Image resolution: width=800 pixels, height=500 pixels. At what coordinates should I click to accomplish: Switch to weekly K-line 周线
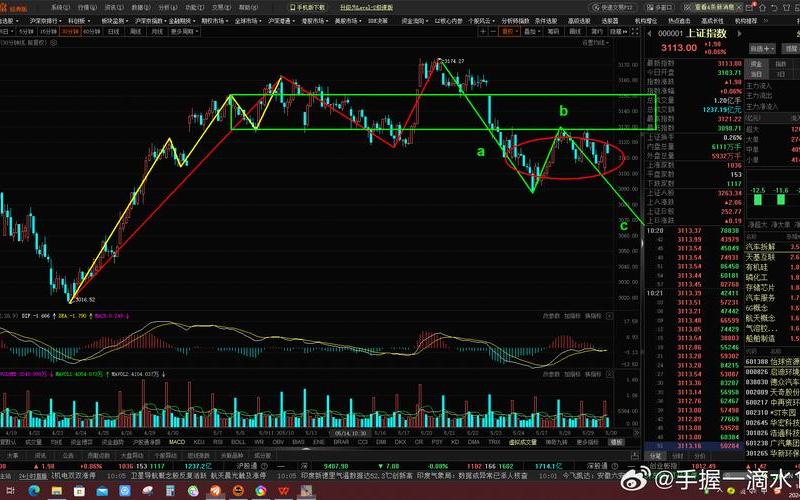(135, 32)
